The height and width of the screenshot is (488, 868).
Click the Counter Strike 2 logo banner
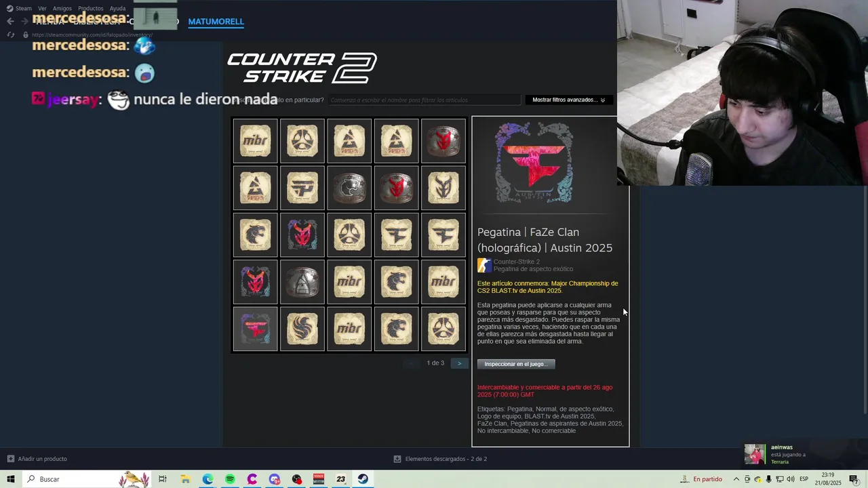point(302,68)
